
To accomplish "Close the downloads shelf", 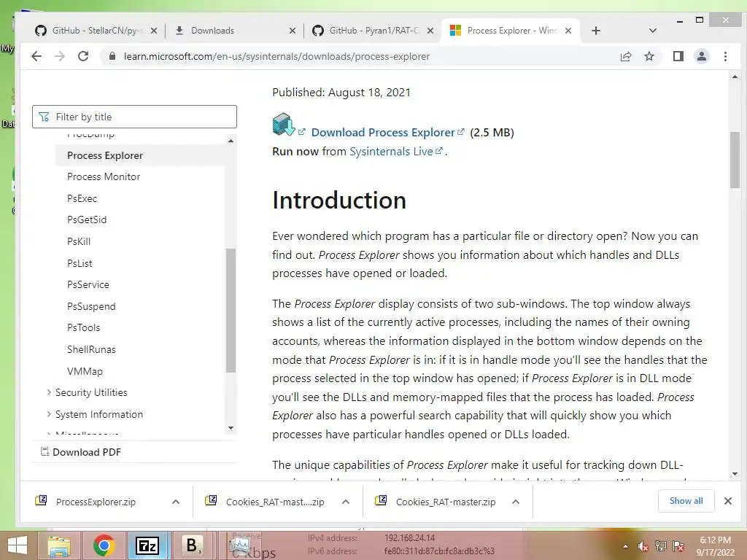I will pyautogui.click(x=727, y=500).
